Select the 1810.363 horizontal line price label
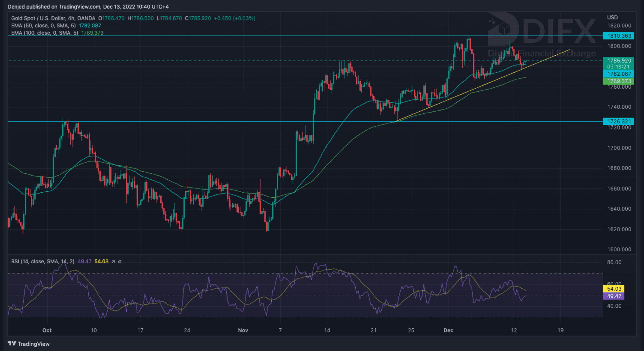The height and width of the screenshot is (351, 644). pyautogui.click(x=618, y=36)
